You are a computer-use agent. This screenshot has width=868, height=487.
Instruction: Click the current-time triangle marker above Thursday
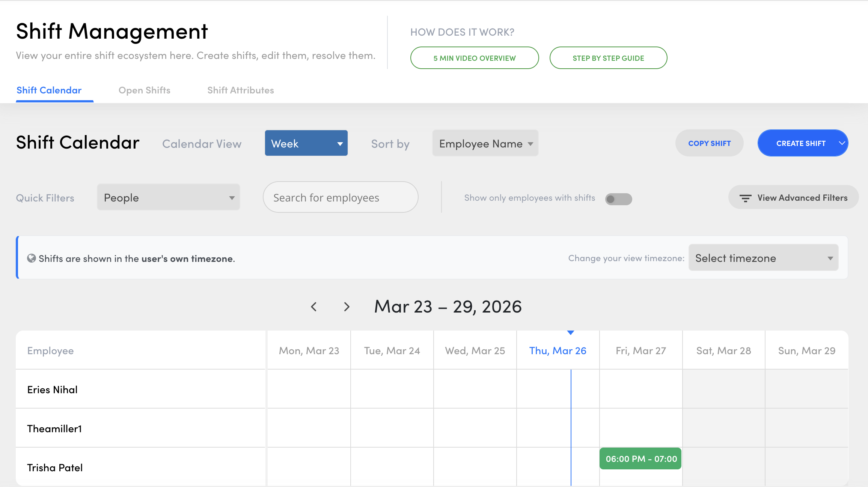pos(571,333)
